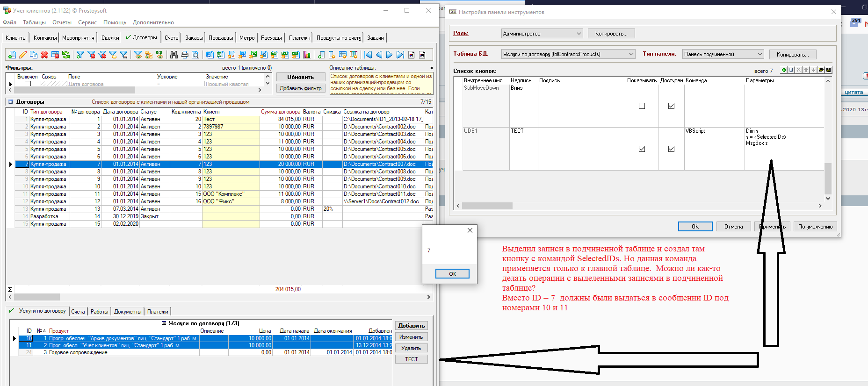The height and width of the screenshot is (386, 868).
Task: Toggle Показывать checkbox for SubMoveDown row
Action: pyautogui.click(x=642, y=106)
